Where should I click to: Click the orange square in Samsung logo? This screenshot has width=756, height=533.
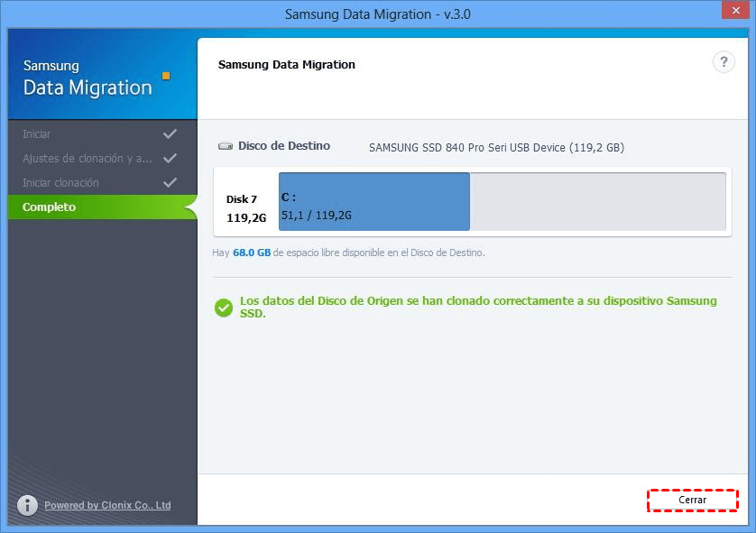(x=166, y=76)
